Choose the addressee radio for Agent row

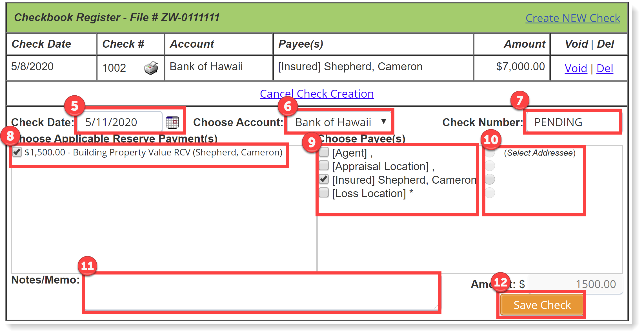pos(490,153)
